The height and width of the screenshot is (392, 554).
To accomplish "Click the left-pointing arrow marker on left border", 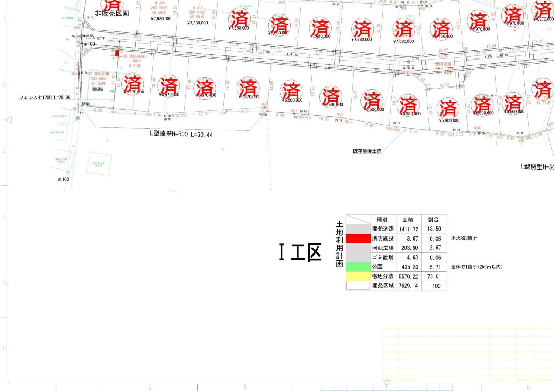I will click(x=9, y=120).
